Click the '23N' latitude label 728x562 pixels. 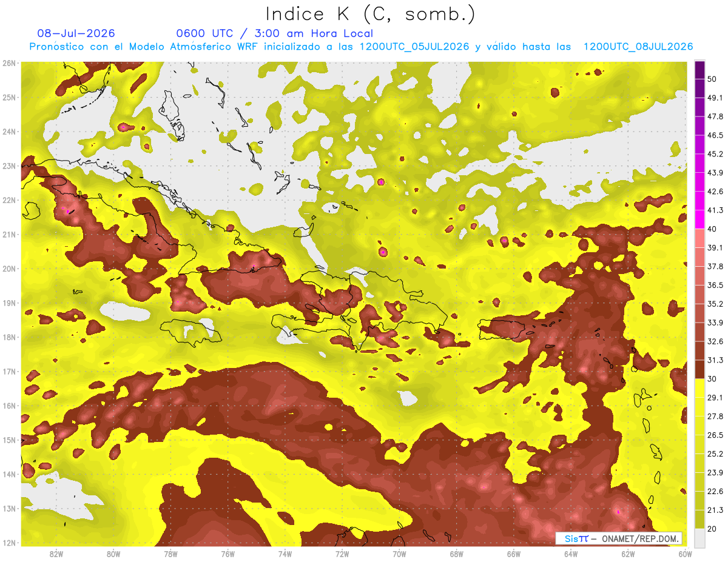click(8, 166)
